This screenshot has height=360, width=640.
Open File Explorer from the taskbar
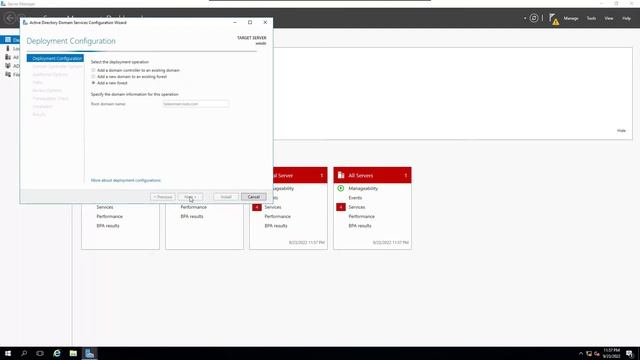click(x=73, y=353)
